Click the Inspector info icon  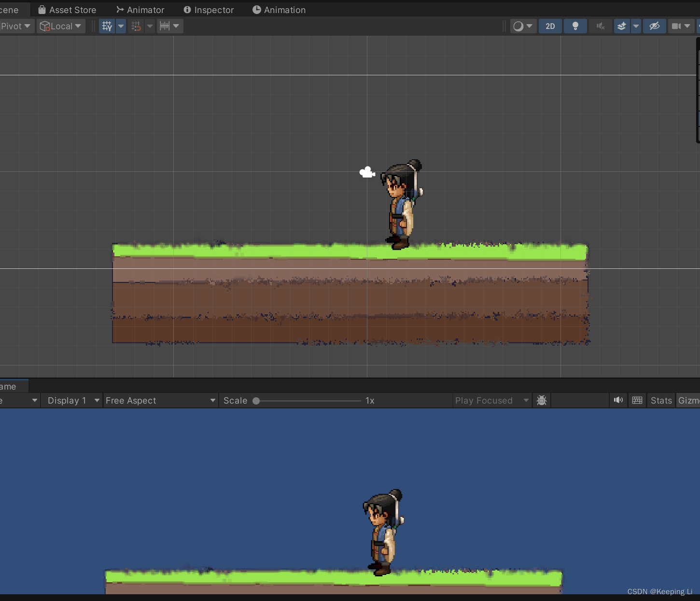coord(187,10)
